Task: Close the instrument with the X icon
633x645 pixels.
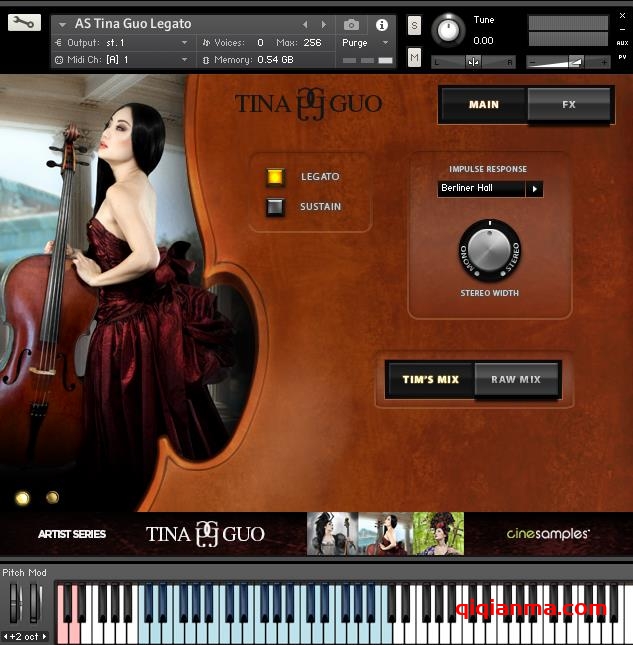Action: tap(622, 16)
